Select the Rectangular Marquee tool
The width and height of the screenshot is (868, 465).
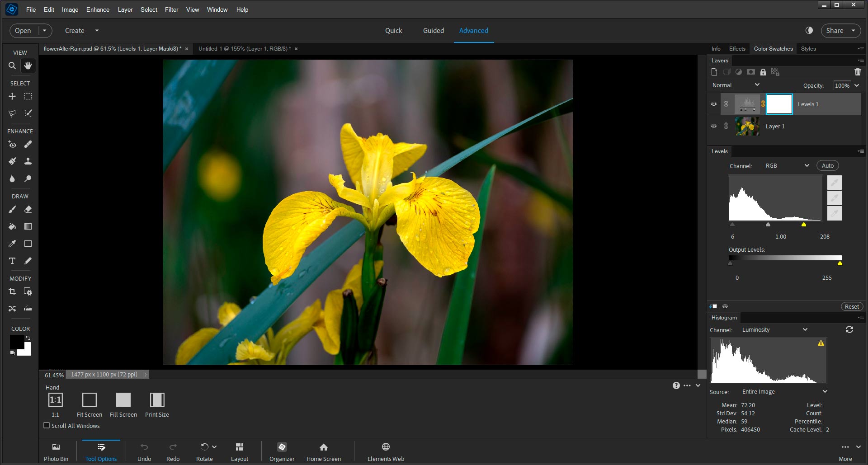tap(28, 97)
